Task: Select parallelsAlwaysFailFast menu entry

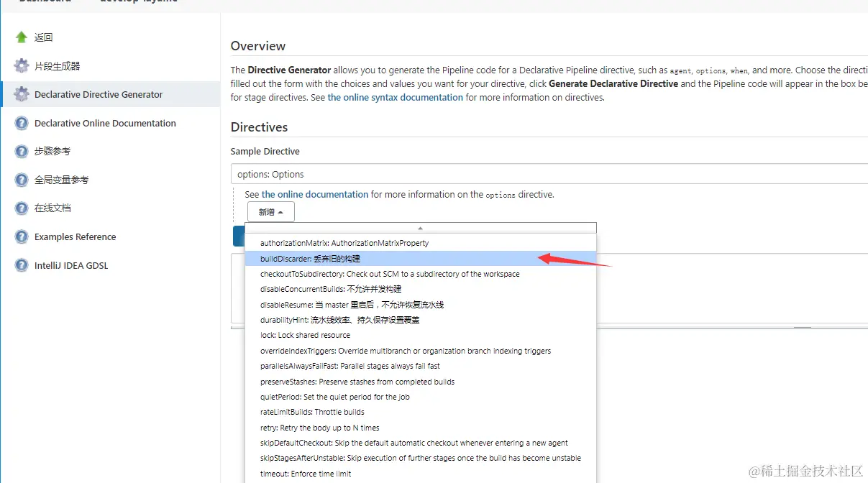Action: point(421,366)
